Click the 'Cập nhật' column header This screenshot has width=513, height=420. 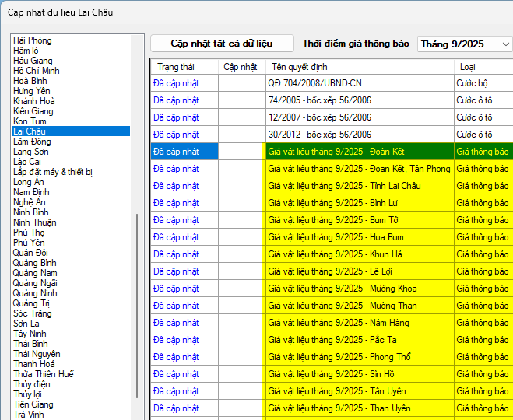coord(241,67)
